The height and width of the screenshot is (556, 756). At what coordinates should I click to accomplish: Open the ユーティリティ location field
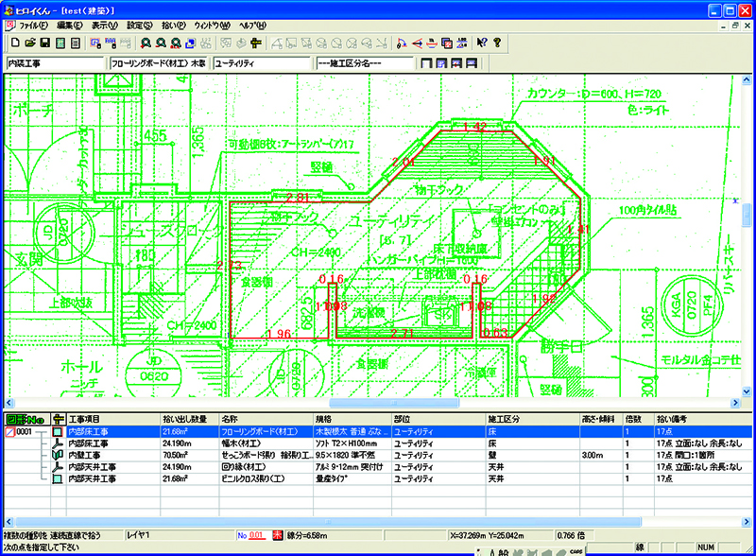tap(261, 63)
